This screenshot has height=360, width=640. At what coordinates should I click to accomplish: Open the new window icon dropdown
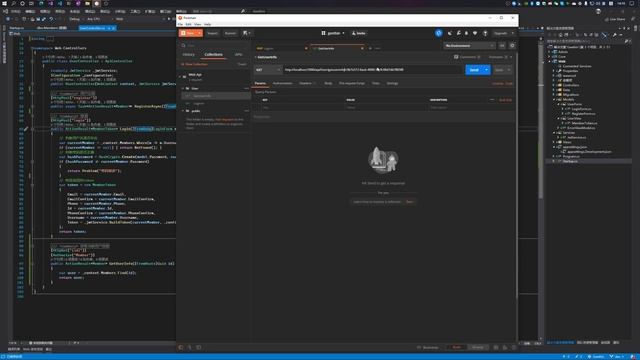(x=247, y=33)
